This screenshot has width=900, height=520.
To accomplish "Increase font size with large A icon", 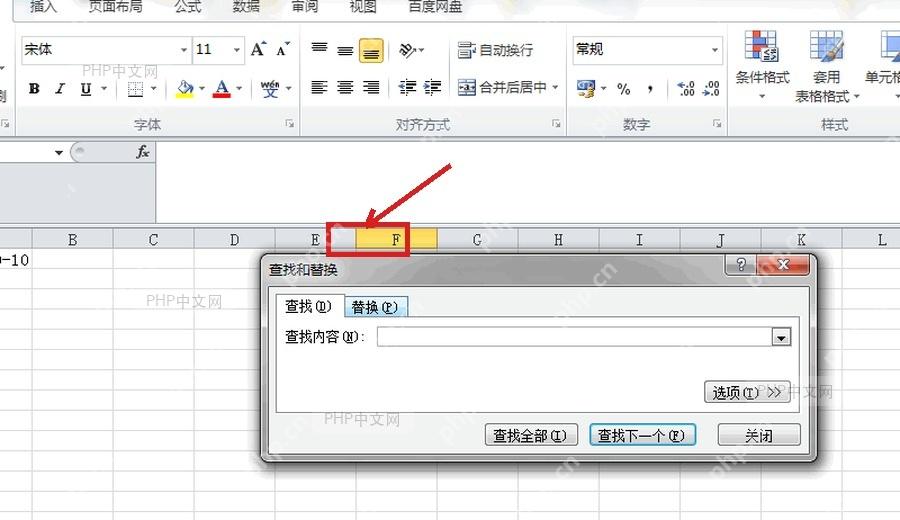I will [x=258, y=49].
